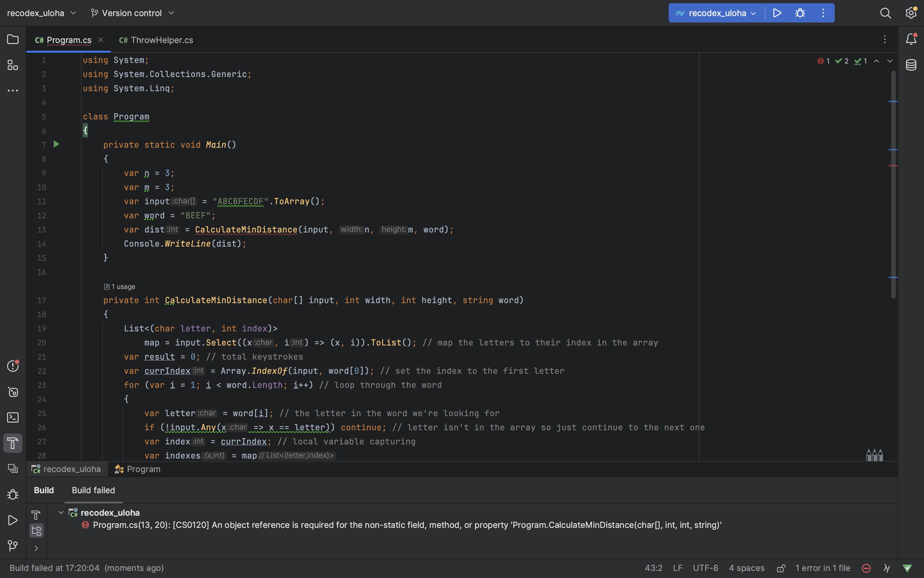Open Version control dropdown
This screenshot has width=924, height=578.
(133, 13)
